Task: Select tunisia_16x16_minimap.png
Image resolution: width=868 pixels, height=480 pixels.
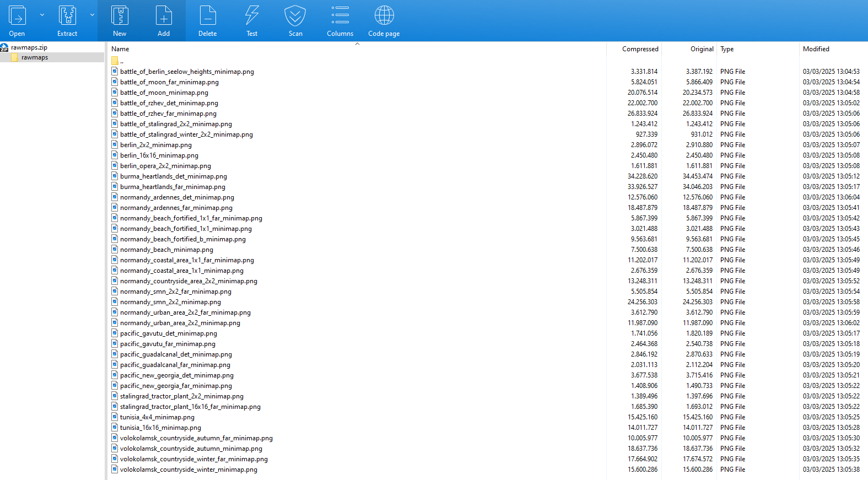Action: click(160, 428)
